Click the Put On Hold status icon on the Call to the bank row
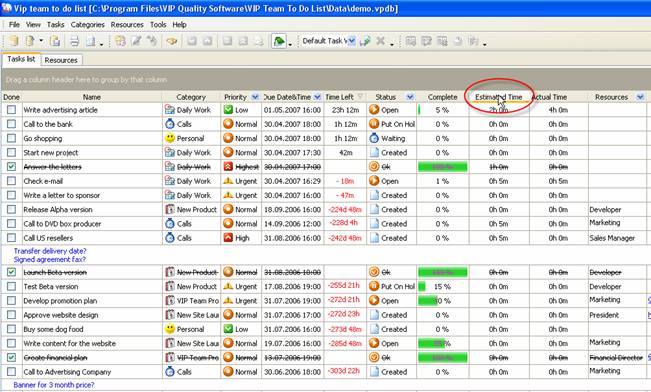The width and height of the screenshot is (651, 392). click(374, 124)
